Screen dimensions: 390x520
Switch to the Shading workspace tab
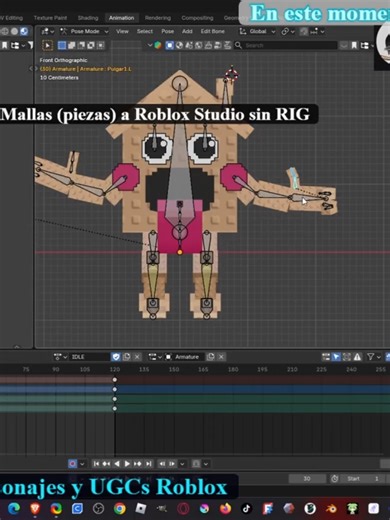coord(88,18)
